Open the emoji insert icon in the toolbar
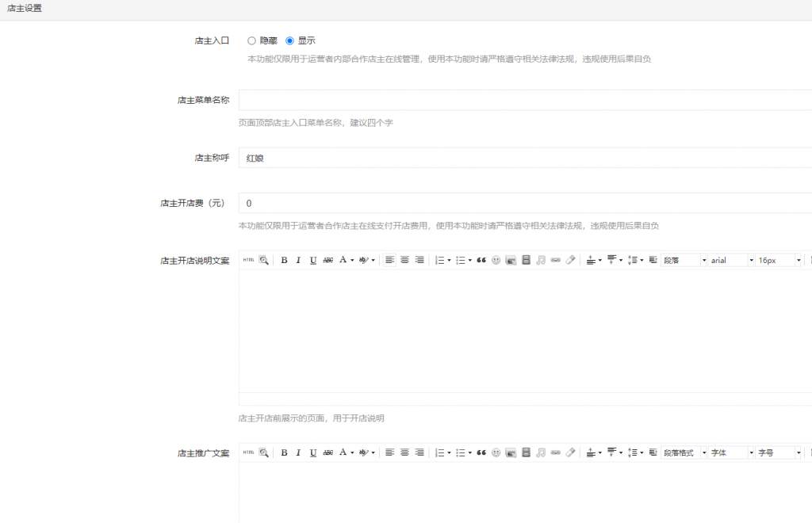This screenshot has width=812, height=523. pyautogui.click(x=496, y=260)
